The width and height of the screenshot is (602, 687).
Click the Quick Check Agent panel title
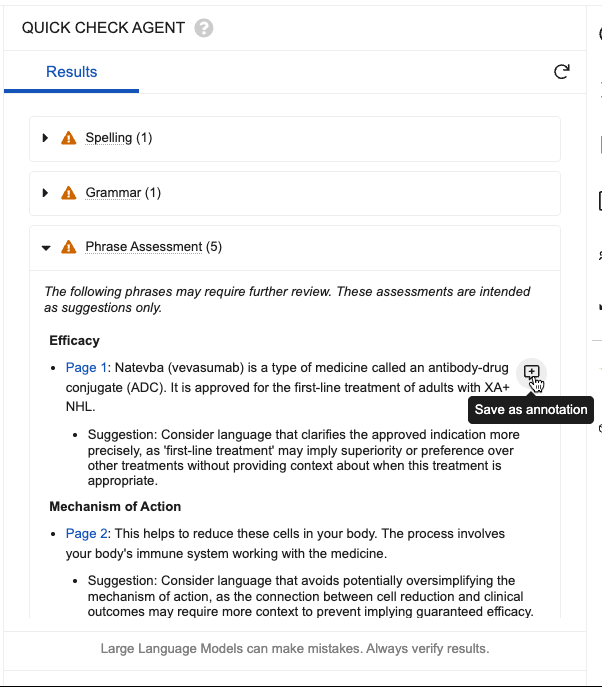[x=103, y=28]
